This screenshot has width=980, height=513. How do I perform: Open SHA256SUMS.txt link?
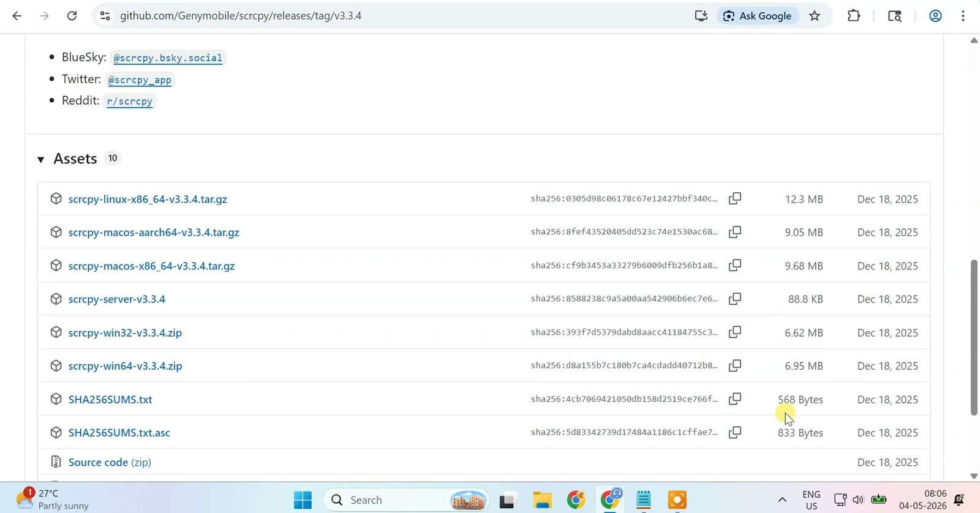[x=110, y=400]
